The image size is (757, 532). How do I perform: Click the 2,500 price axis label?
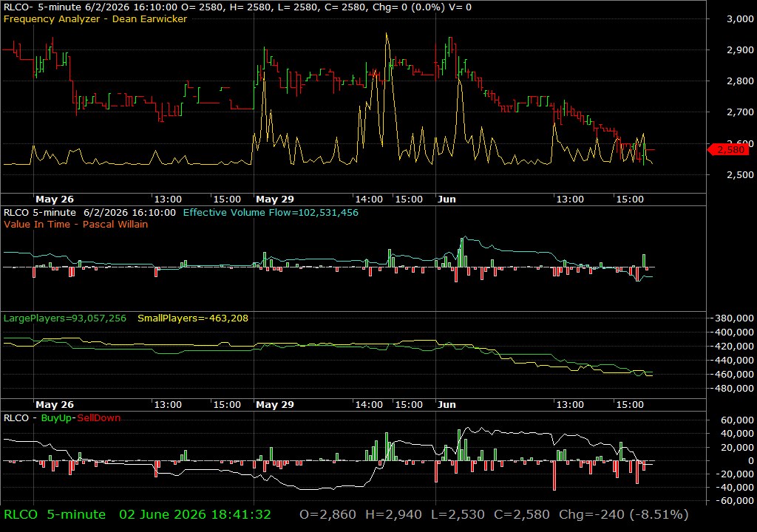[740, 175]
